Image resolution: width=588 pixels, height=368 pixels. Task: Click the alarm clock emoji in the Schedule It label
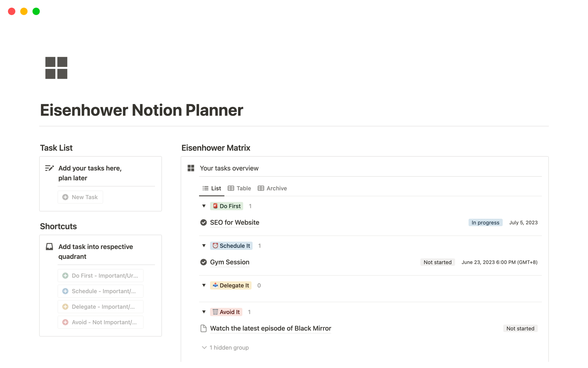pos(215,246)
